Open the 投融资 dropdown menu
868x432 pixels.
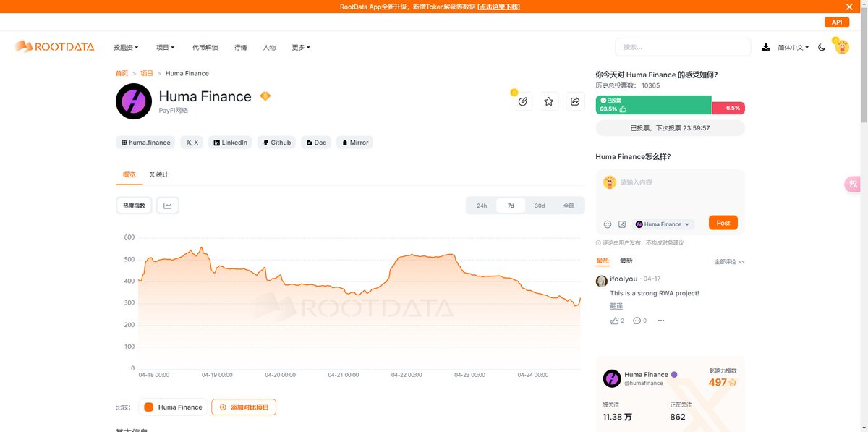pyautogui.click(x=126, y=48)
